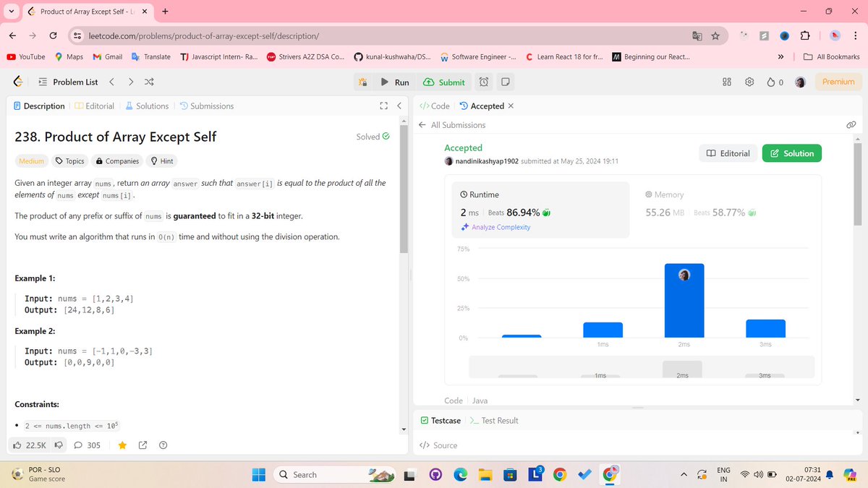868x488 pixels.
Task: Switch to the Code tab
Action: [x=435, y=106]
